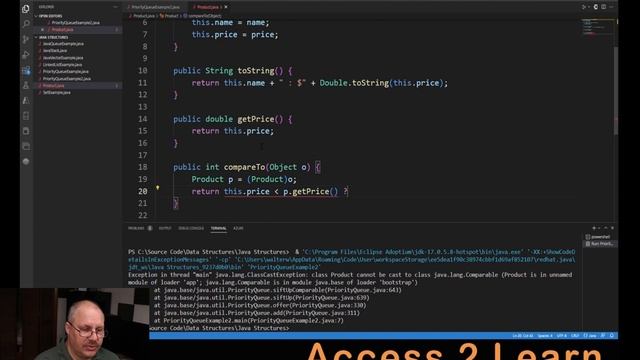Viewport: 640px width, 360px height.
Task: Place cursor on line 18 compareTo method name
Action: tap(244, 167)
